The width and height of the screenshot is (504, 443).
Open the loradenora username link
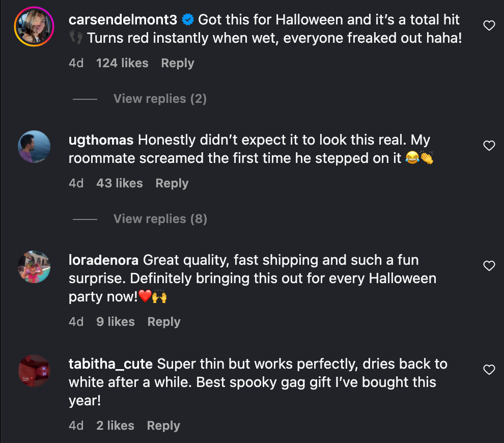[103, 260]
